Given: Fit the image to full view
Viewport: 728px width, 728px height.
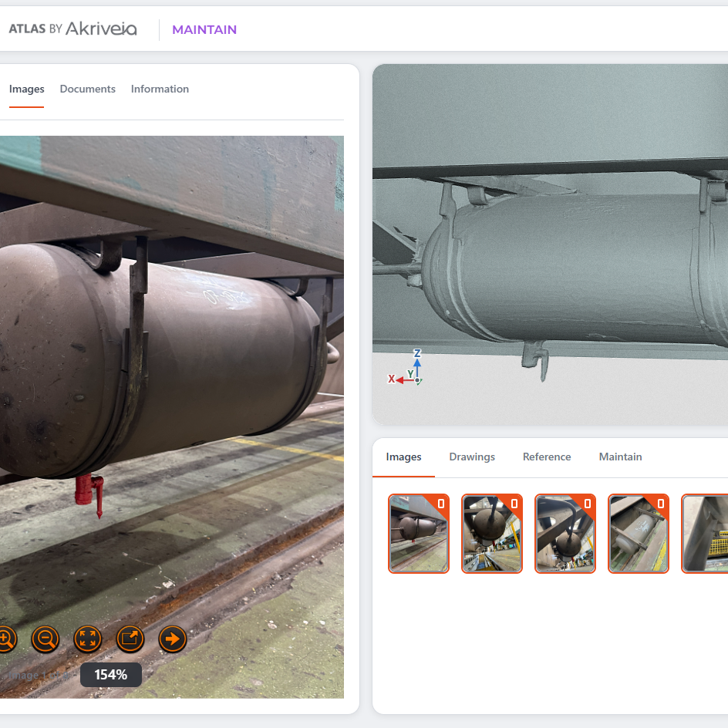Looking at the screenshot, I should [x=88, y=639].
